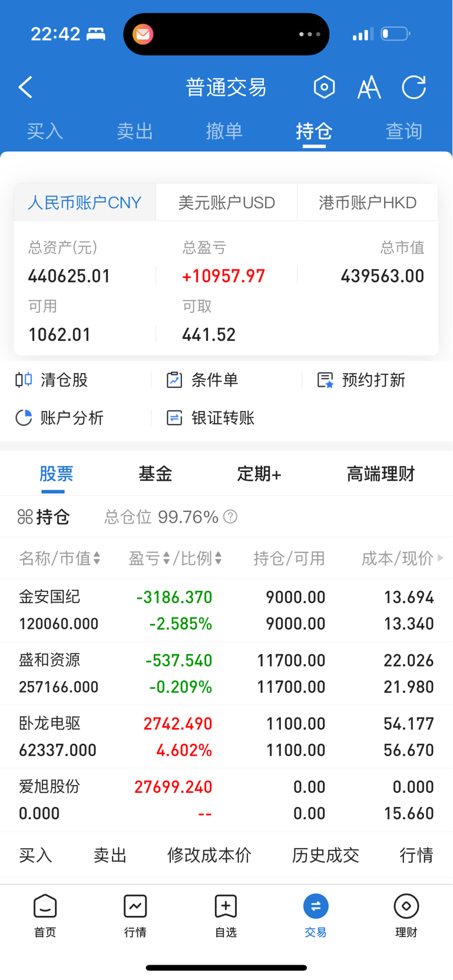The image size is (453, 980).
Task: Open the hexagon settings icon
Action: (324, 87)
